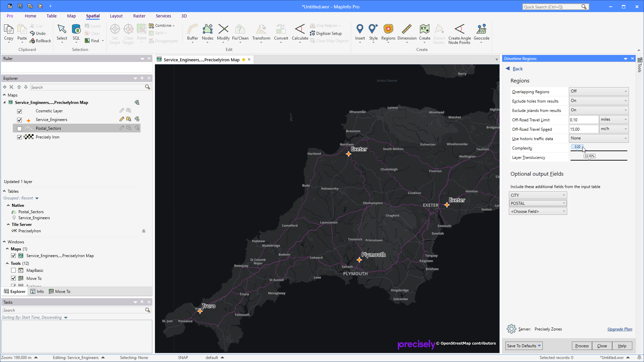Open the Transform tool
The width and height of the screenshot is (644, 362).
(x=261, y=33)
